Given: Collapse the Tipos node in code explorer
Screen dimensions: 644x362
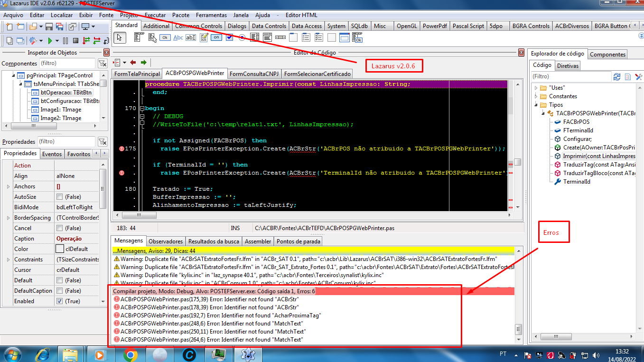Looking at the screenshot, I should [x=535, y=105].
